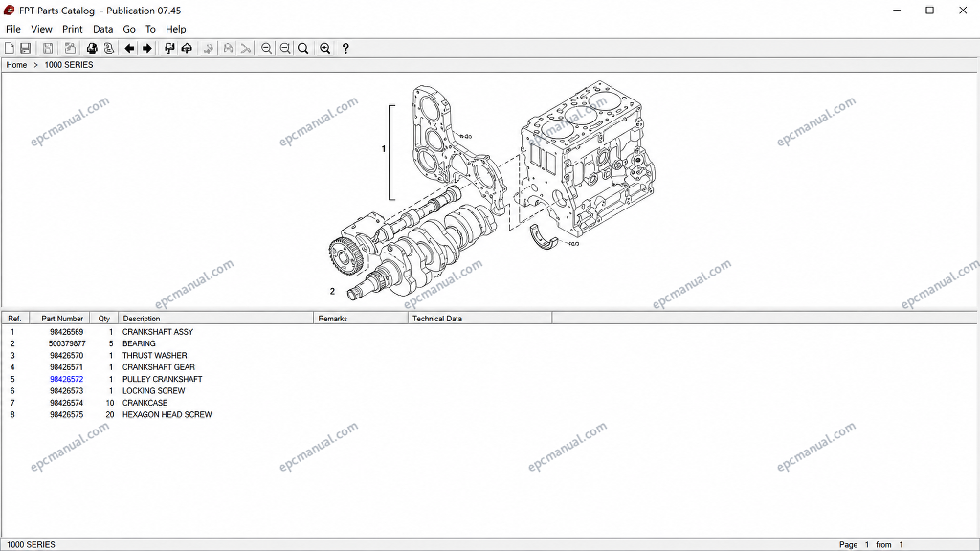Click part number 500379877

coord(67,343)
